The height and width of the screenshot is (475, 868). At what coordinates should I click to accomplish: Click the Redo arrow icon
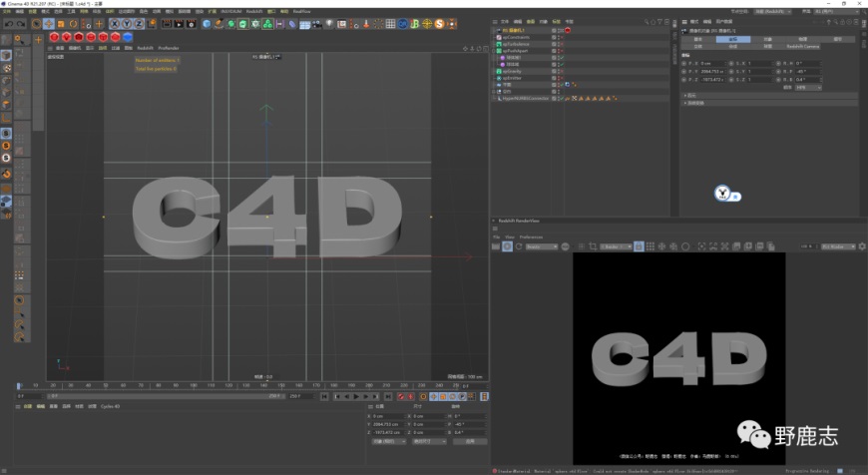pyautogui.click(x=21, y=24)
